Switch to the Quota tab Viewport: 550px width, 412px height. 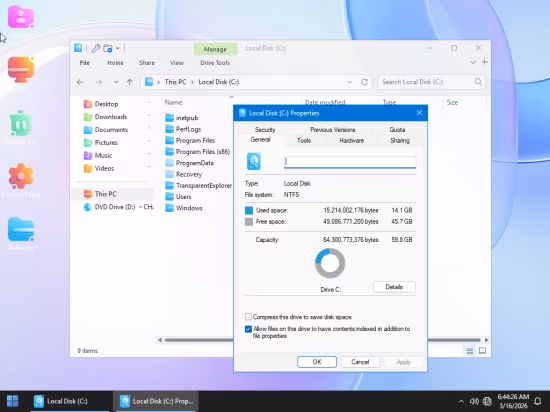[397, 130]
